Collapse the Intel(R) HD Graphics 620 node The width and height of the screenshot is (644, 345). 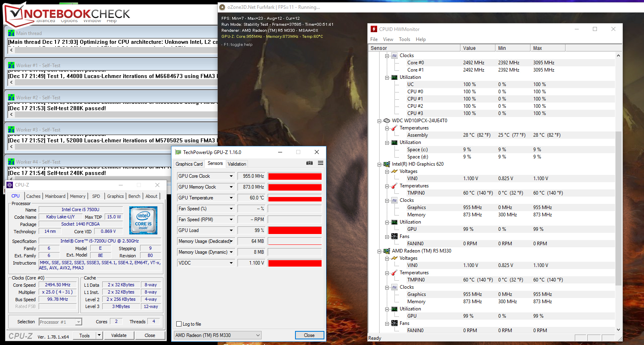(379, 164)
